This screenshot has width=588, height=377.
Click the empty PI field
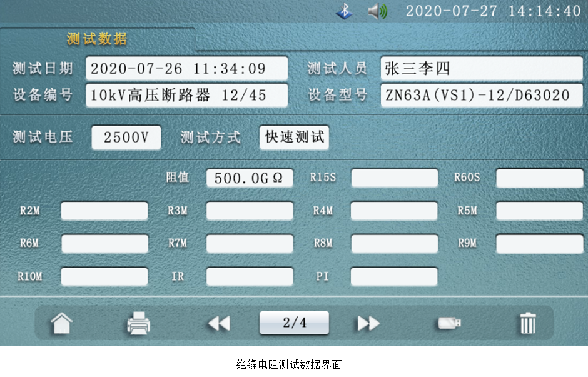(x=394, y=276)
